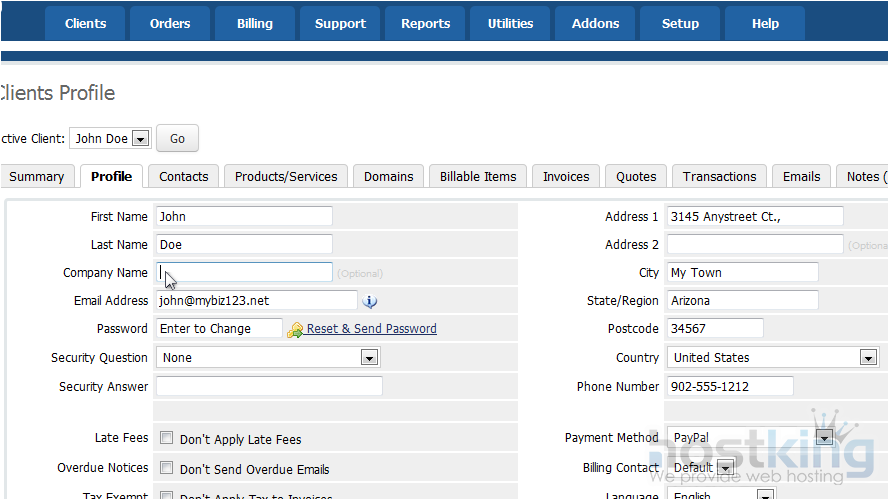Open the Billing menu
The width and height of the screenshot is (889, 500).
[254, 24]
